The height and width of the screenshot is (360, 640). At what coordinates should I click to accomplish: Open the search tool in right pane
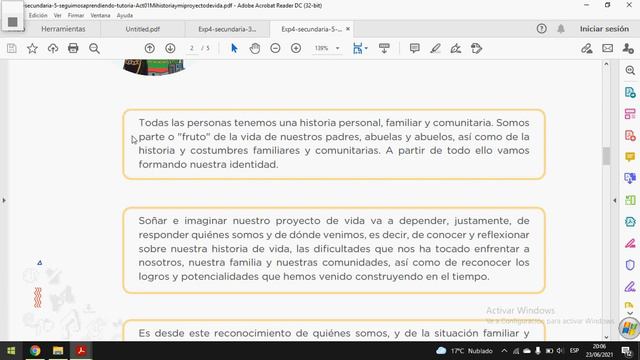(x=630, y=71)
